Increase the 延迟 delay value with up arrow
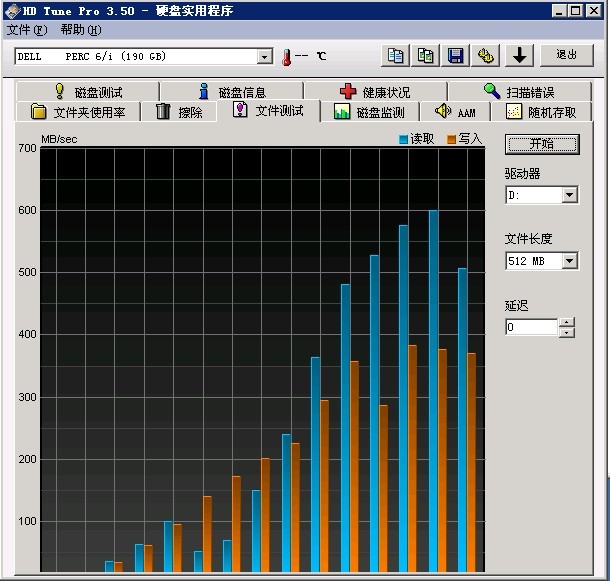The width and height of the screenshot is (610, 581). click(x=567, y=322)
